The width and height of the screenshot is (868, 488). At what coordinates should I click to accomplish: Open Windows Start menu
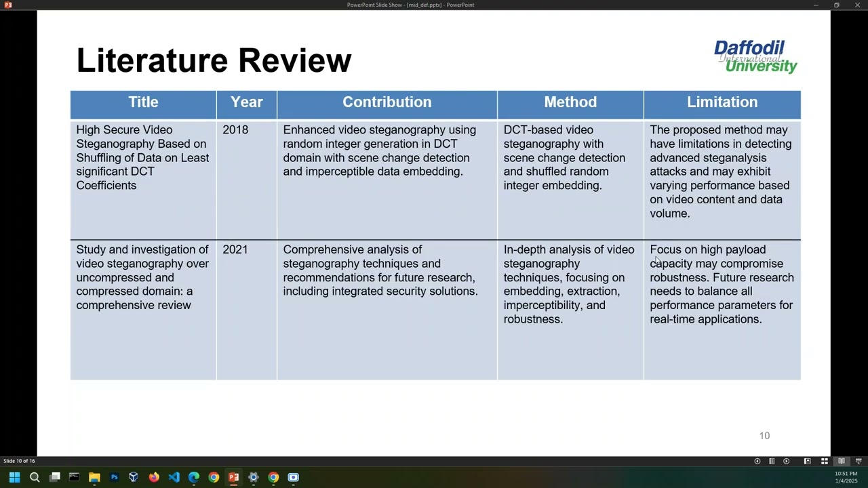(14, 477)
